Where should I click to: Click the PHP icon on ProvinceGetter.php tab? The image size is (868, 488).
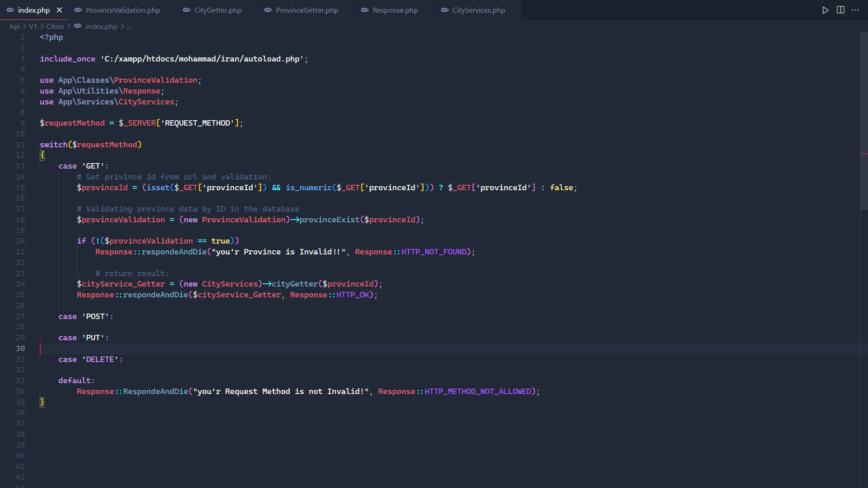(x=268, y=10)
